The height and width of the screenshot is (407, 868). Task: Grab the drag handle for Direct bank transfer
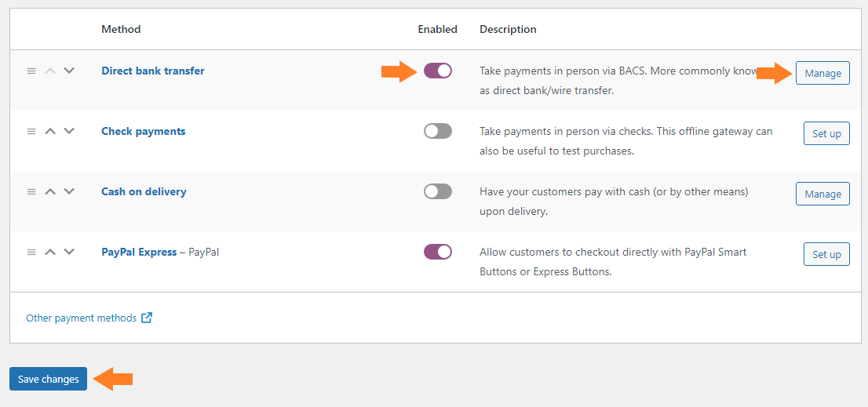pos(31,71)
